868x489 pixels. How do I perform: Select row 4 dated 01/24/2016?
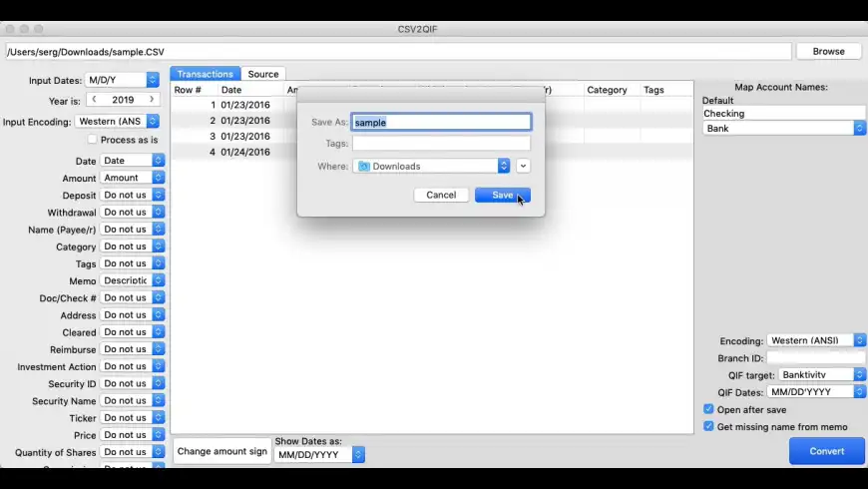pos(431,152)
